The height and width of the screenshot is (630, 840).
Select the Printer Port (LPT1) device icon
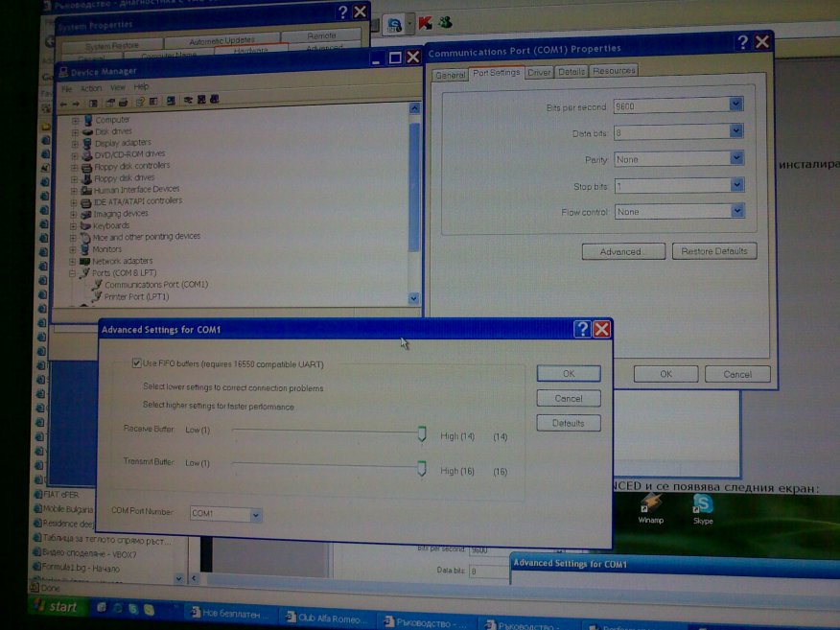(97, 297)
